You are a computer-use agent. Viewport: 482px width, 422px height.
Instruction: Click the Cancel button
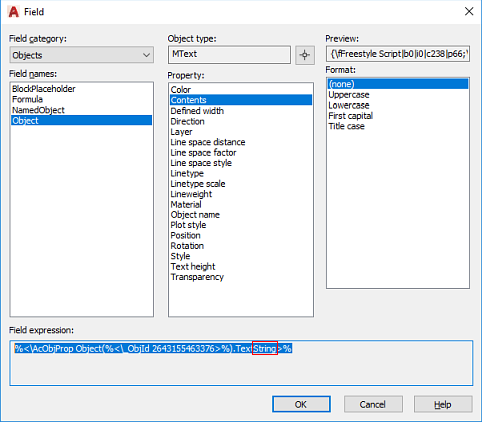[x=373, y=404]
